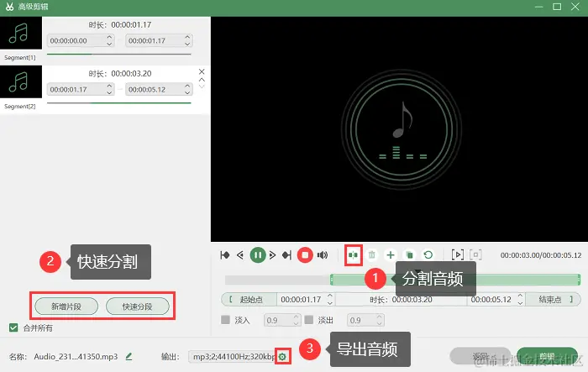Viewport: 588px width, 372px height.
Task: Increase Segment[1] start time 00:00:00.00
Action: (x=109, y=37)
